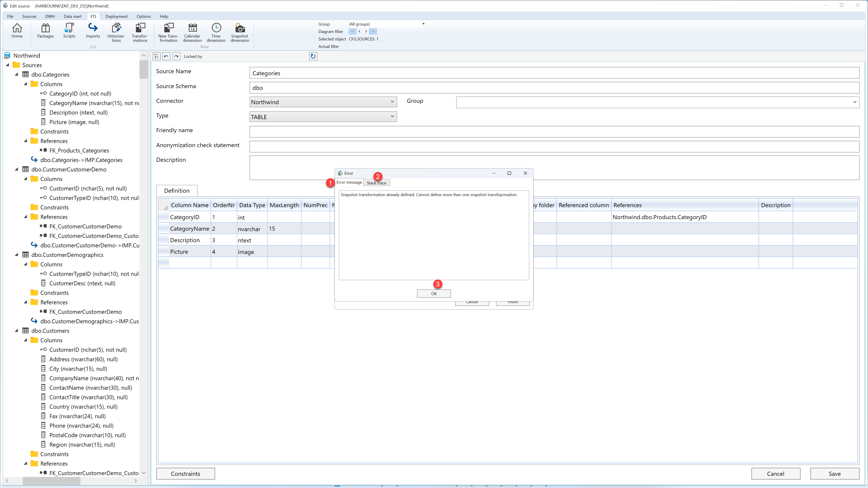Click the redo icon in editor toolbar
This screenshot has width=868, height=488.
coord(176,56)
